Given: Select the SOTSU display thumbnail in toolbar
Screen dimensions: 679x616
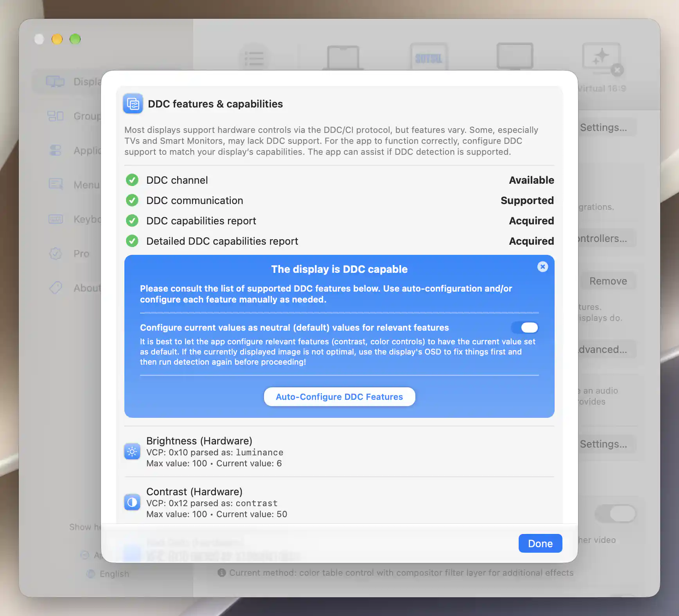Looking at the screenshot, I should [429, 57].
